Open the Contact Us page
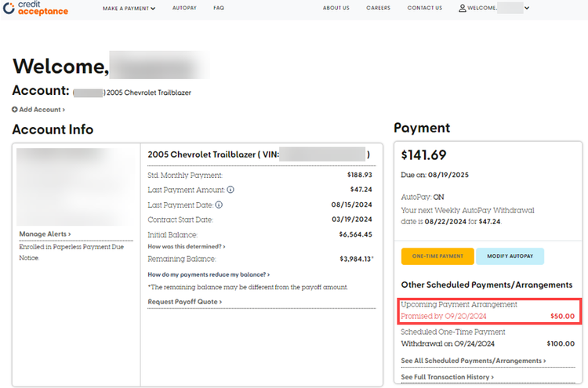Image resolution: width=588 pixels, height=388 pixels. pos(424,9)
